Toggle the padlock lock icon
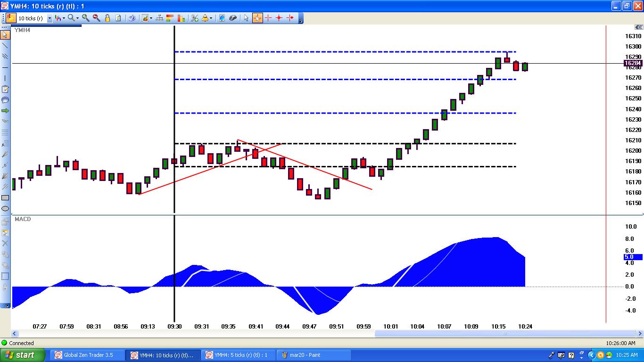Screen dimensions: 644x362 pos(107,18)
